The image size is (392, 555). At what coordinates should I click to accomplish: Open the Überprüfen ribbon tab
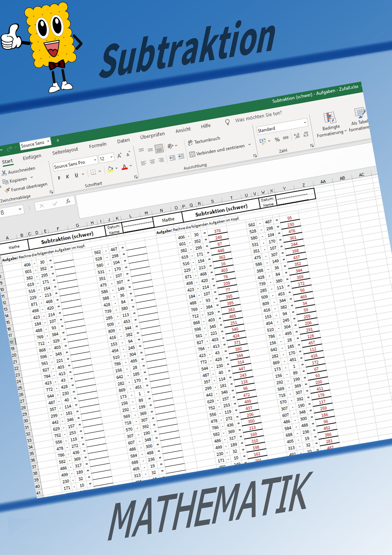pos(152,135)
